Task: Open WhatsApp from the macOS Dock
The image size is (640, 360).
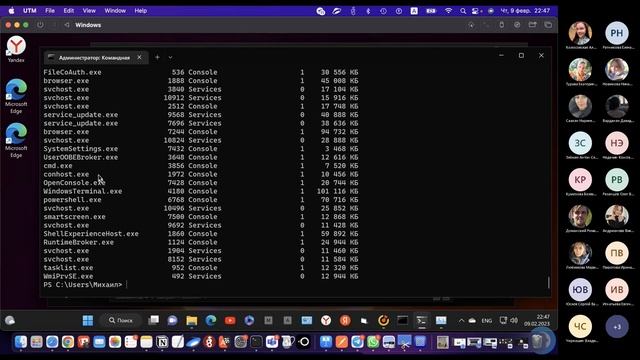Action: [373, 342]
